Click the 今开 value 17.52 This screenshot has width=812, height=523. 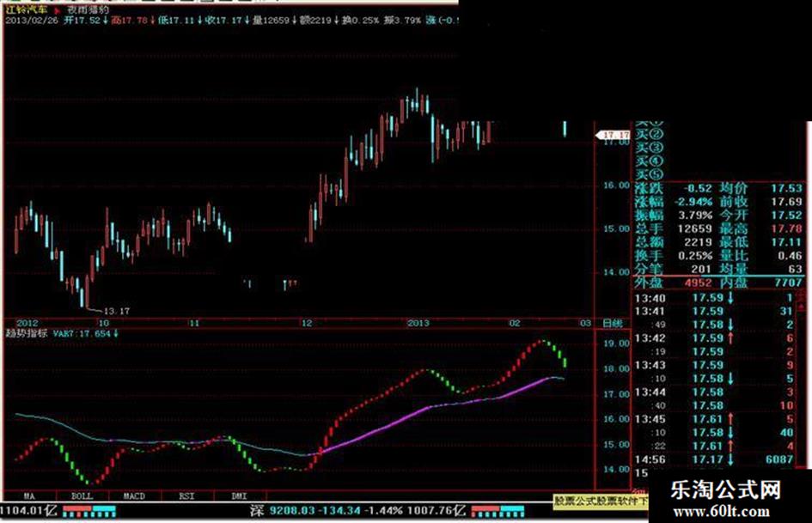point(786,216)
